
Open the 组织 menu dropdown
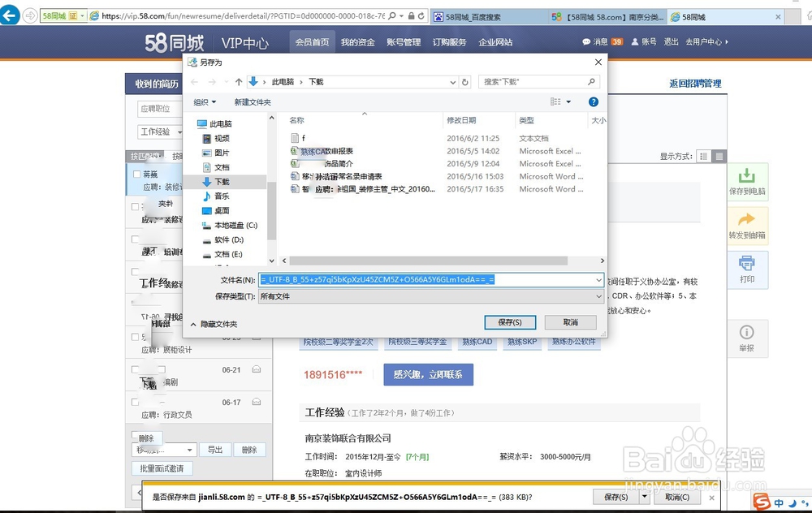coord(205,102)
